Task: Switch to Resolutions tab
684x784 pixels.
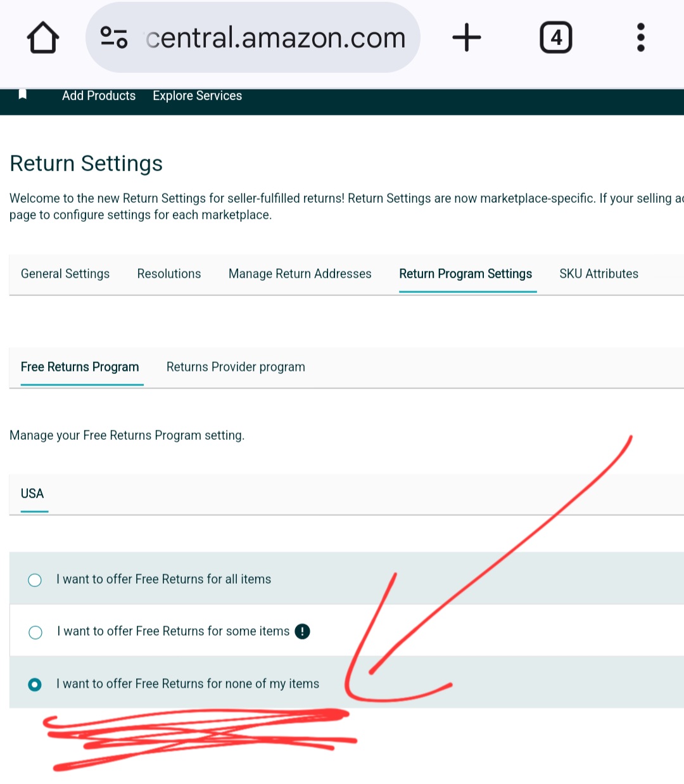Action: tap(169, 274)
